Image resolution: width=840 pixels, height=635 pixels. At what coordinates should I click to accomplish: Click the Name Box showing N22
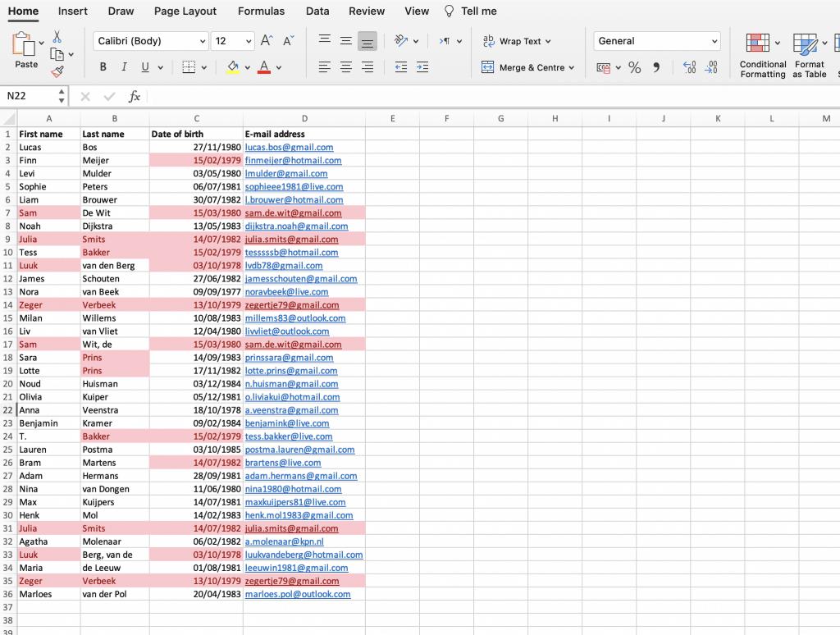(33, 96)
